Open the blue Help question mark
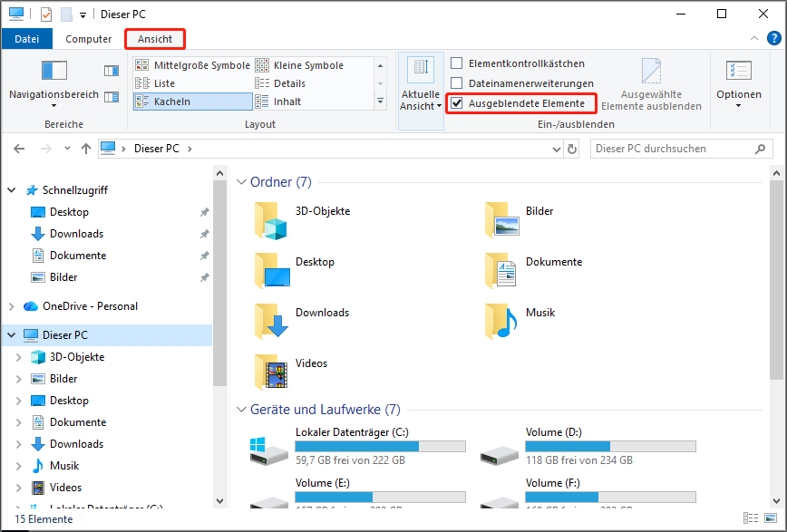Viewport: 787px width, 532px height. click(x=774, y=38)
